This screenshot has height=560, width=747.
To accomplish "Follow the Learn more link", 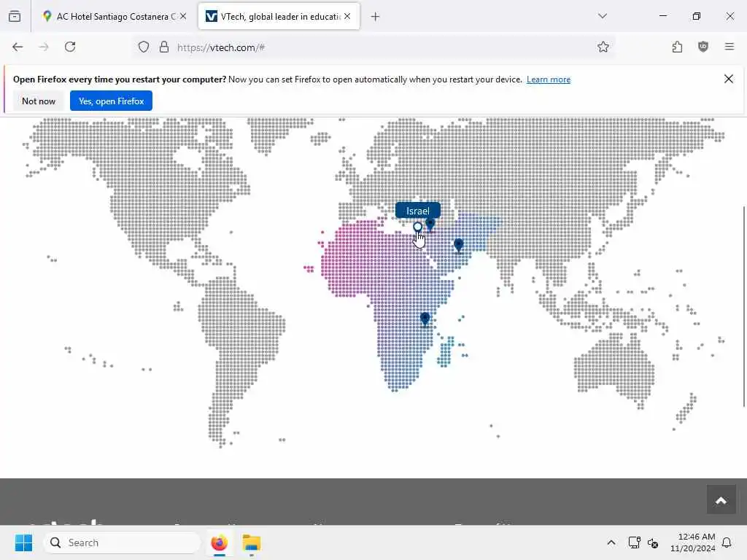I will click(x=549, y=79).
